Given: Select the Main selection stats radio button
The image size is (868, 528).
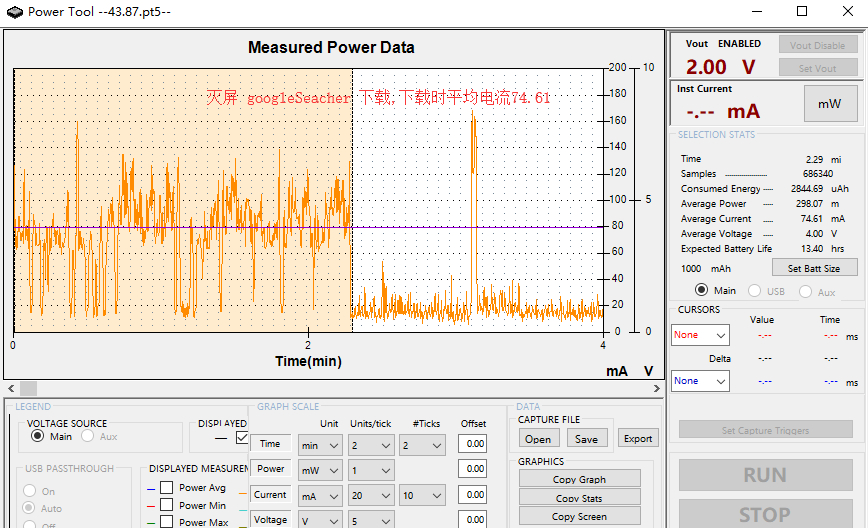Looking at the screenshot, I should pyautogui.click(x=701, y=290).
